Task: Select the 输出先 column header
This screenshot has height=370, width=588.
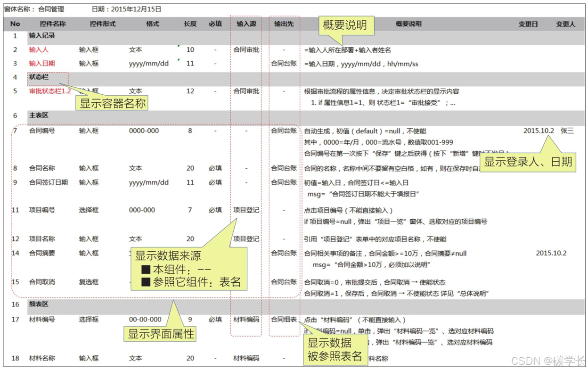Action: pyautogui.click(x=284, y=24)
